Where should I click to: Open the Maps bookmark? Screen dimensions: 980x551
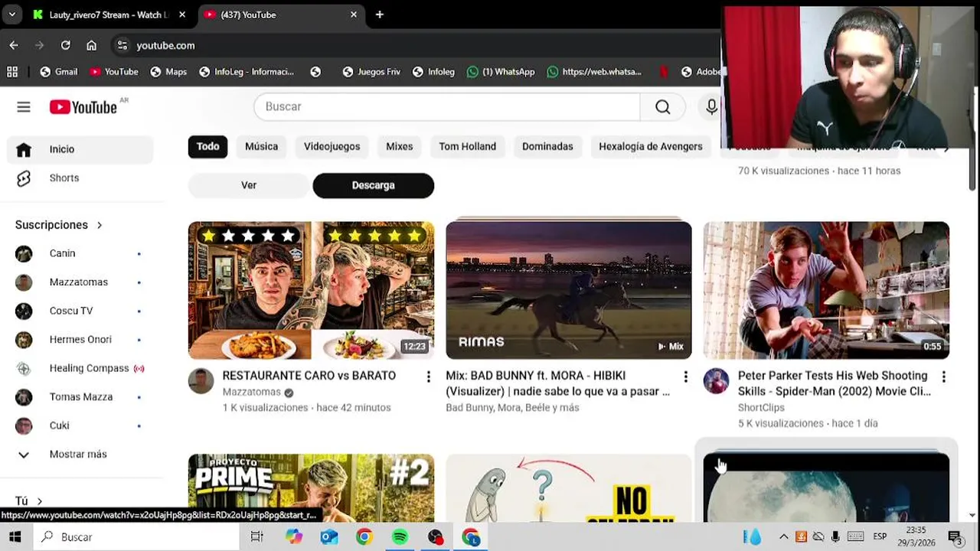pos(168,71)
